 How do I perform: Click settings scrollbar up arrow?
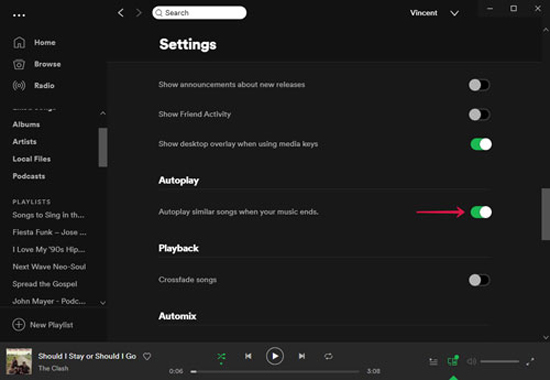click(x=546, y=30)
